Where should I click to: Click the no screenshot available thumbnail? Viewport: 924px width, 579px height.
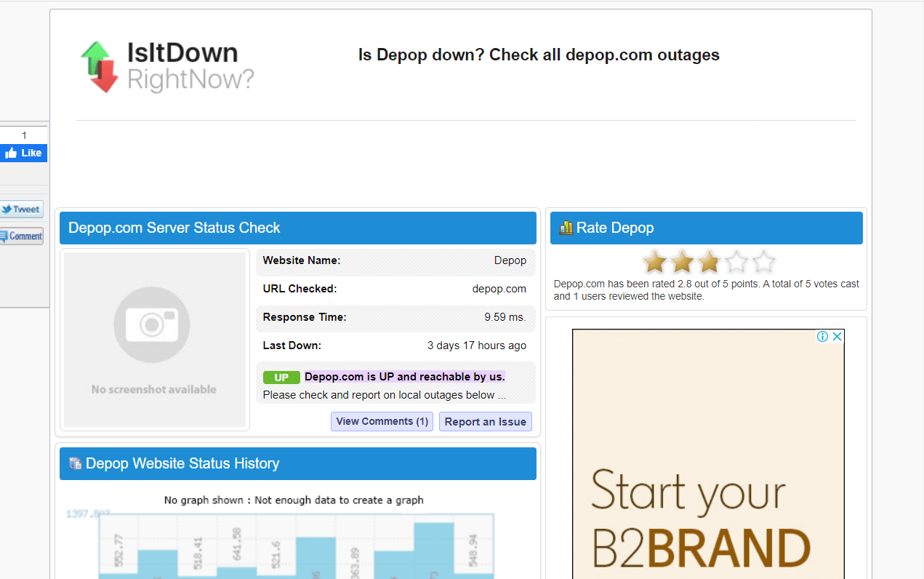pos(155,339)
